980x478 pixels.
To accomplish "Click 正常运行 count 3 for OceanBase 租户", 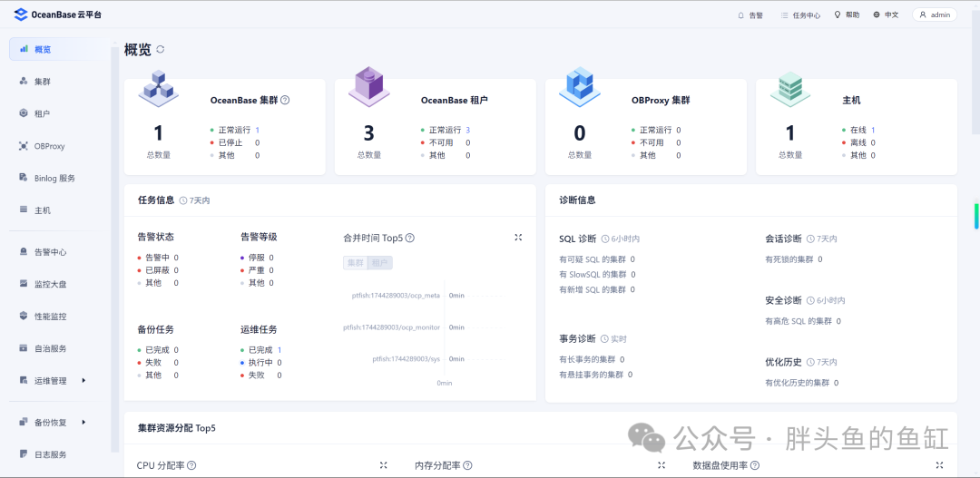I will [x=467, y=130].
